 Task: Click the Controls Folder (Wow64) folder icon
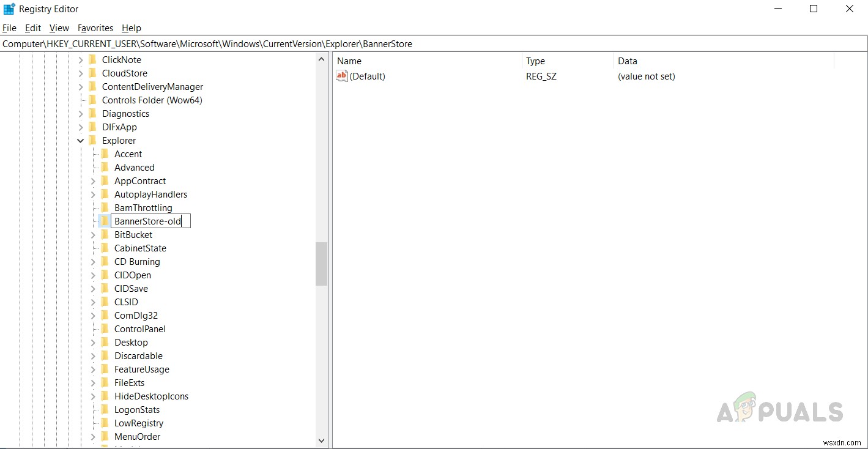click(x=92, y=100)
